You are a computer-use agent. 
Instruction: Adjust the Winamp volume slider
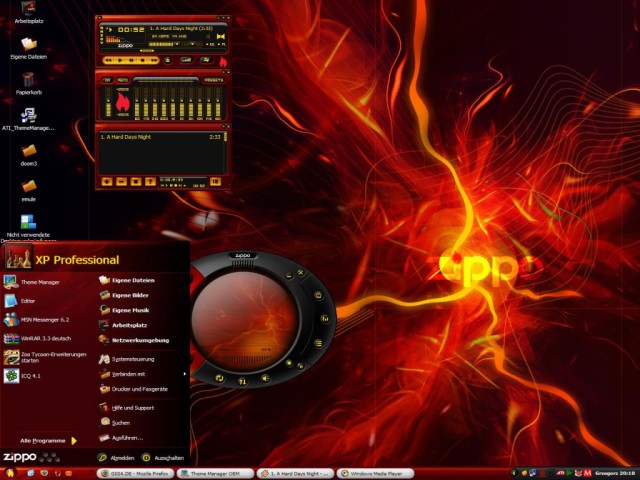click(x=163, y=44)
